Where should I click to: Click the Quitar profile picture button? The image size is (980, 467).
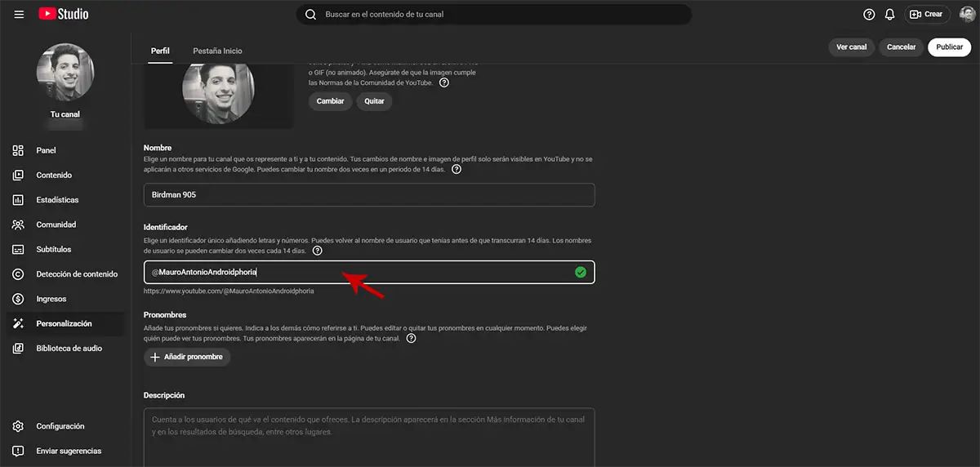click(375, 101)
